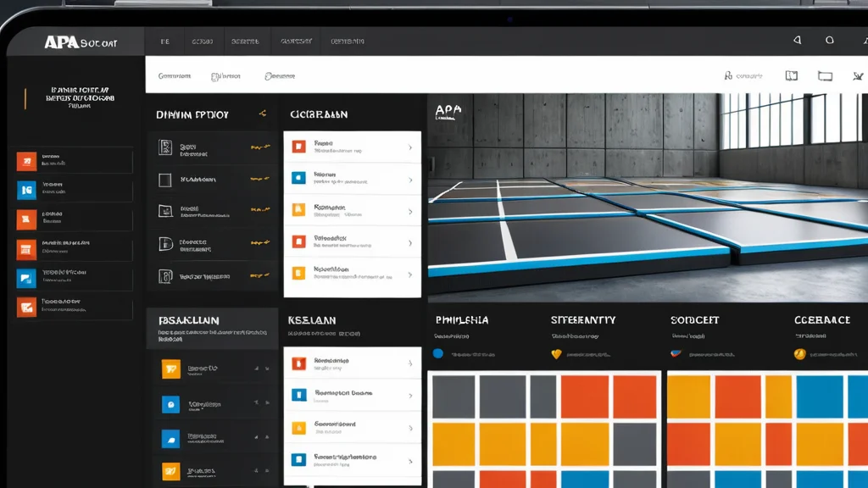Click the upper dark panel's heading text
Image resolution: width=868 pixels, height=488 pixels.
pyautogui.click(x=192, y=114)
